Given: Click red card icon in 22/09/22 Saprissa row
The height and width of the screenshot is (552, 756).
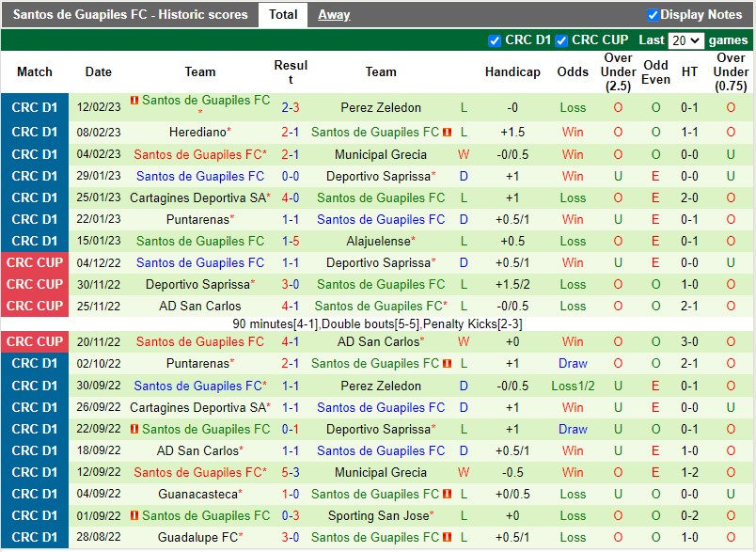Looking at the screenshot, I should point(134,429).
